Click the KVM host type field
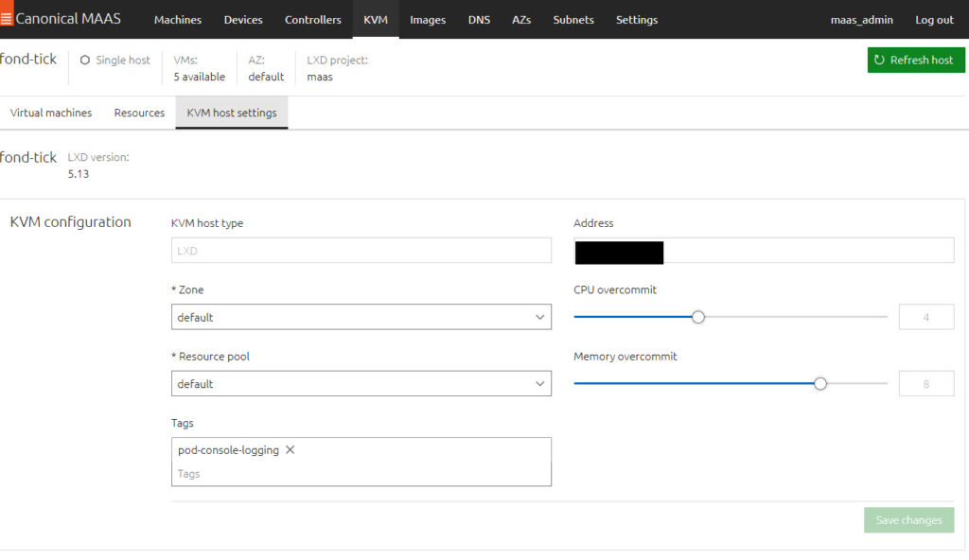The height and width of the screenshot is (560, 969). click(x=361, y=251)
